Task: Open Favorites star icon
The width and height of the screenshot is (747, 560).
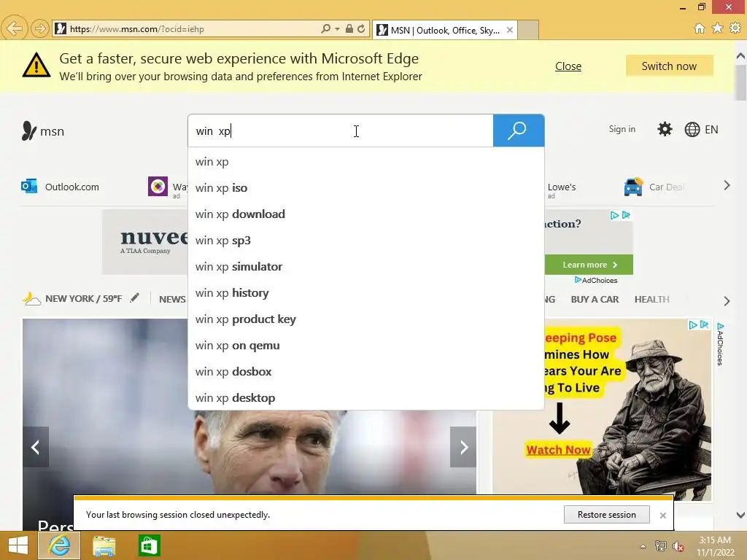Action: [717, 28]
